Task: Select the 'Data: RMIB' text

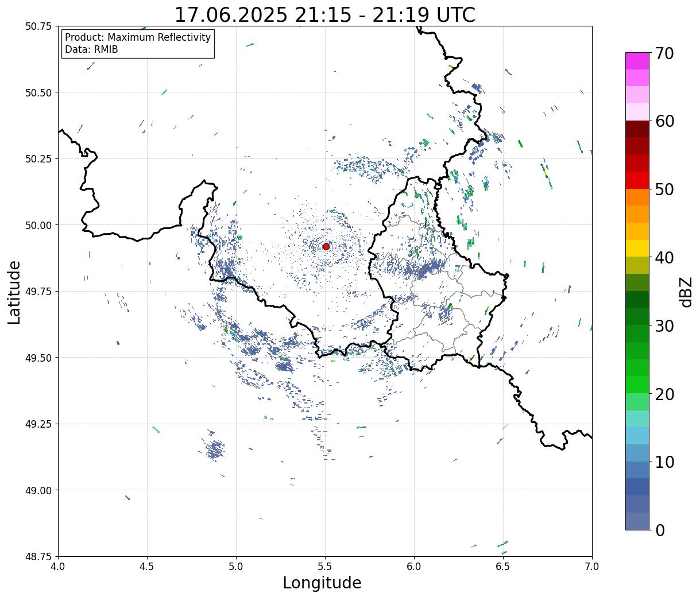Action: (x=91, y=50)
